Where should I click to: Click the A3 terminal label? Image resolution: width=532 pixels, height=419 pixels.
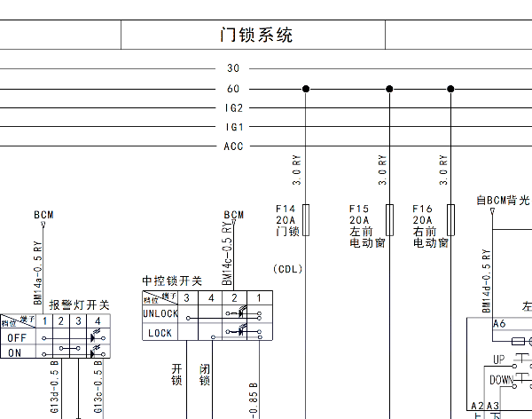[493, 406]
